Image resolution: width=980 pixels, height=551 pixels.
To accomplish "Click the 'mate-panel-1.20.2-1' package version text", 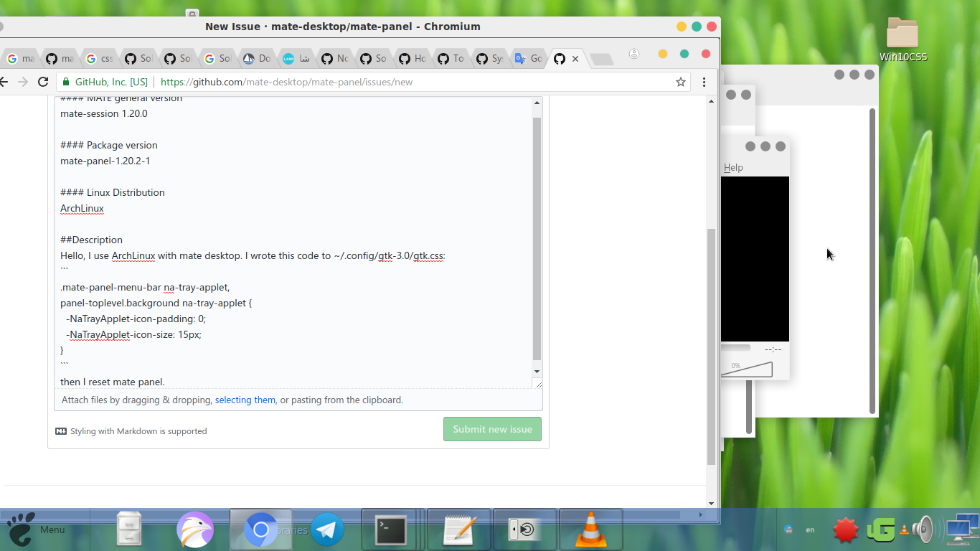I will click(105, 161).
